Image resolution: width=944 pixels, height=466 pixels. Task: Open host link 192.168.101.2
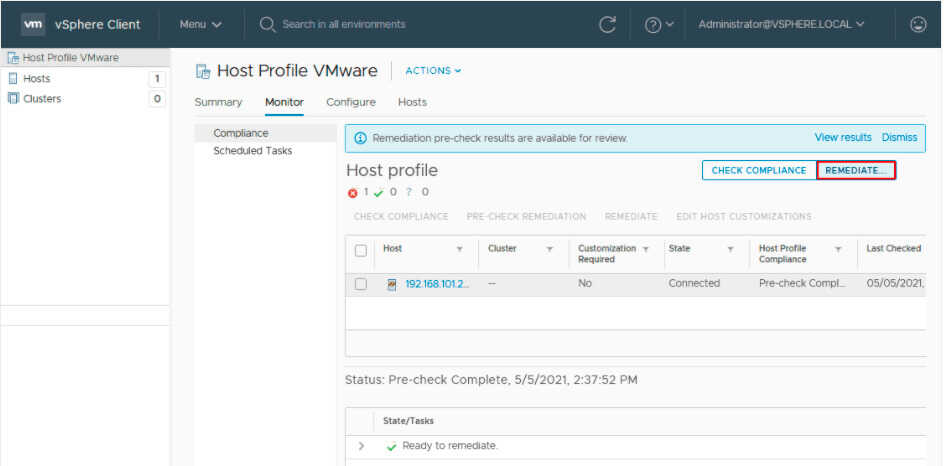437,284
